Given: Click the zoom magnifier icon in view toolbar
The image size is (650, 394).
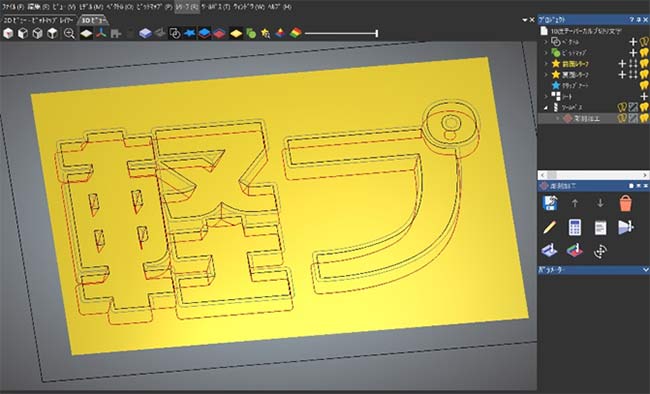Looking at the screenshot, I should 69,34.
